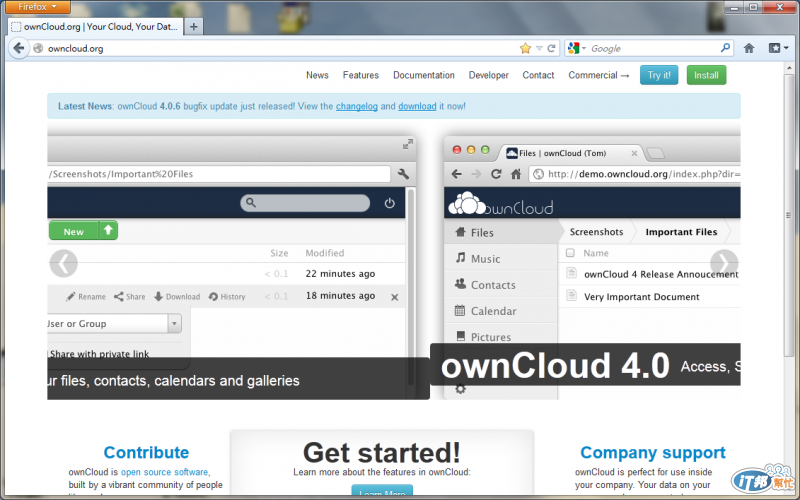Viewport: 800px width, 500px height.
Task: Go to previous slide with left arrow
Action: (63, 263)
